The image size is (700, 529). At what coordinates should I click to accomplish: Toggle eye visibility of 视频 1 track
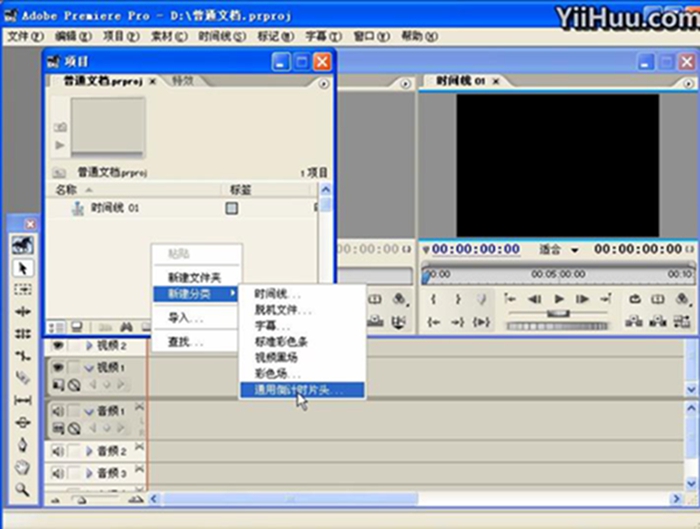coord(58,367)
